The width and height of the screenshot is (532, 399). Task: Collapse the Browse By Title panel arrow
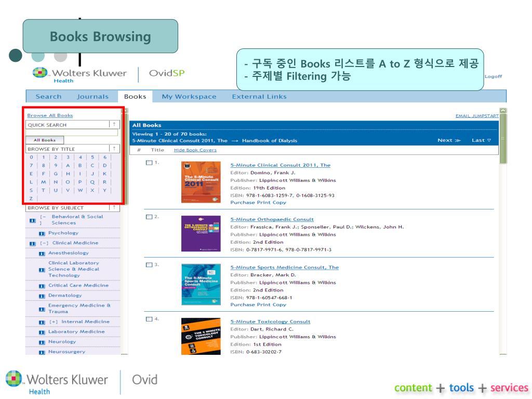(114, 149)
